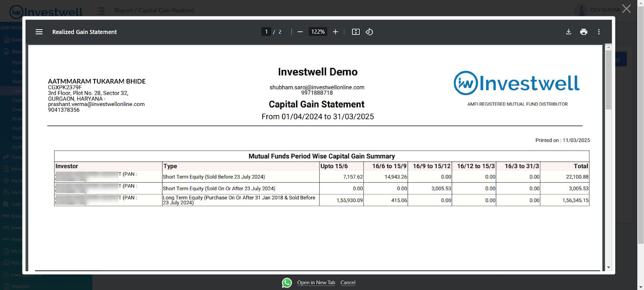The height and width of the screenshot is (290, 644).
Task: Zoom in the PDF with plus
Action: pyautogui.click(x=335, y=32)
